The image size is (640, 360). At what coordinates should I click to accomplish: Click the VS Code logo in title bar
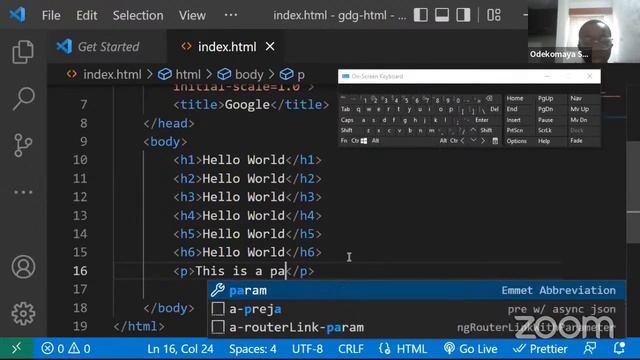coord(18,15)
